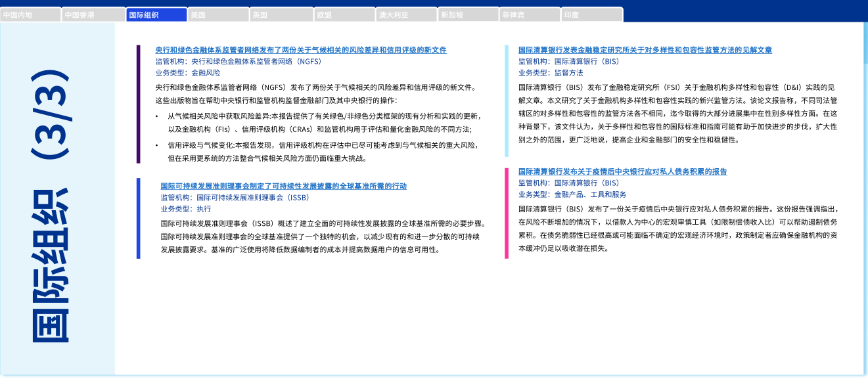Image resolution: width=868 pixels, height=381 pixels.
Task: Switch to the 欧盟 tab
Action: [x=344, y=14]
